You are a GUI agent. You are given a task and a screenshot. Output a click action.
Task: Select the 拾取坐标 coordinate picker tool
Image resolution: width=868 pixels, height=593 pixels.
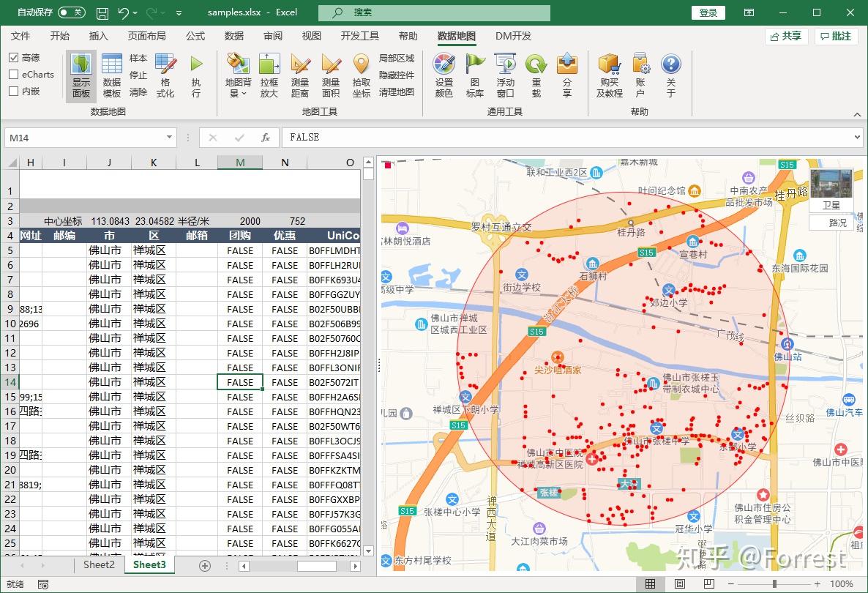click(363, 73)
